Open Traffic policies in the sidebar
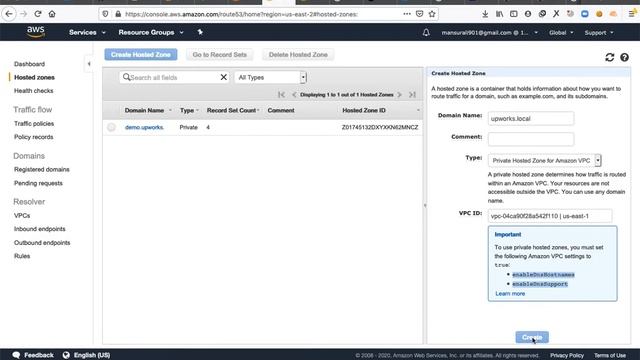This screenshot has width=640, height=360. pyautogui.click(x=34, y=123)
